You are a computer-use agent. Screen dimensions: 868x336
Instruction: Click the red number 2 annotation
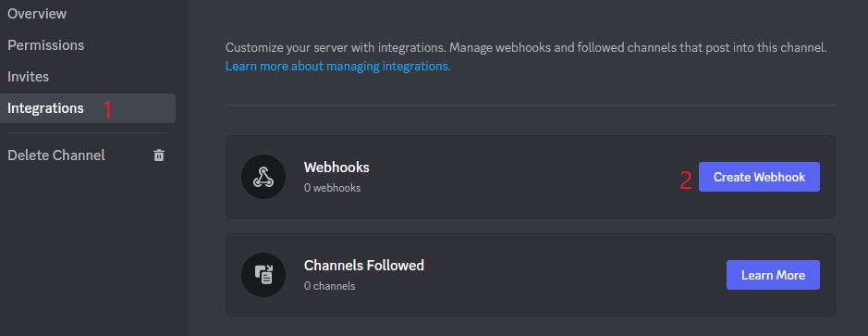[686, 180]
